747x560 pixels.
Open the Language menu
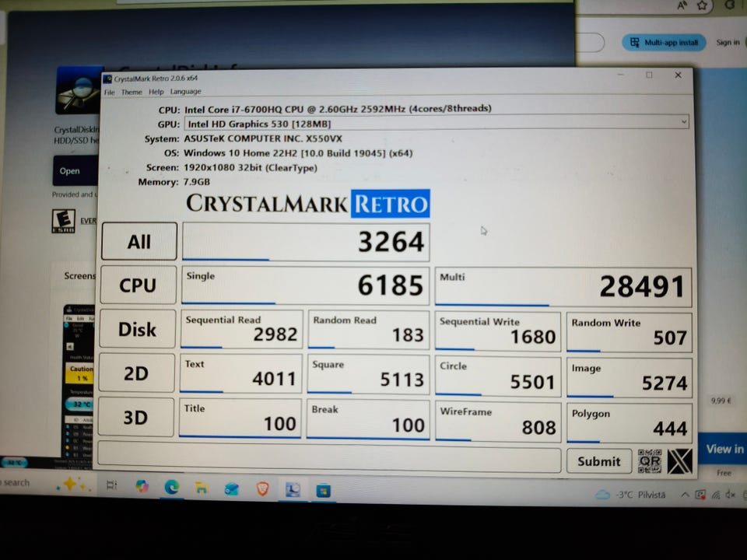185,92
